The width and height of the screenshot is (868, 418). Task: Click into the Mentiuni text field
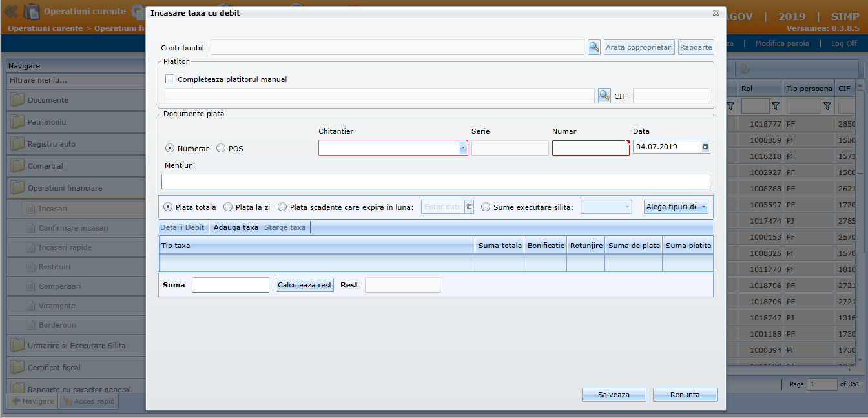click(435, 182)
